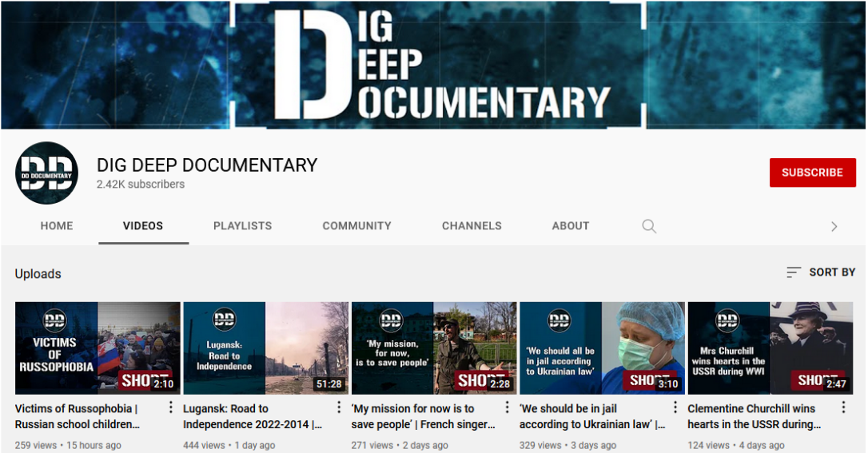Open options menu for Victims of Russophobia video
868x453 pixels.
click(x=170, y=407)
